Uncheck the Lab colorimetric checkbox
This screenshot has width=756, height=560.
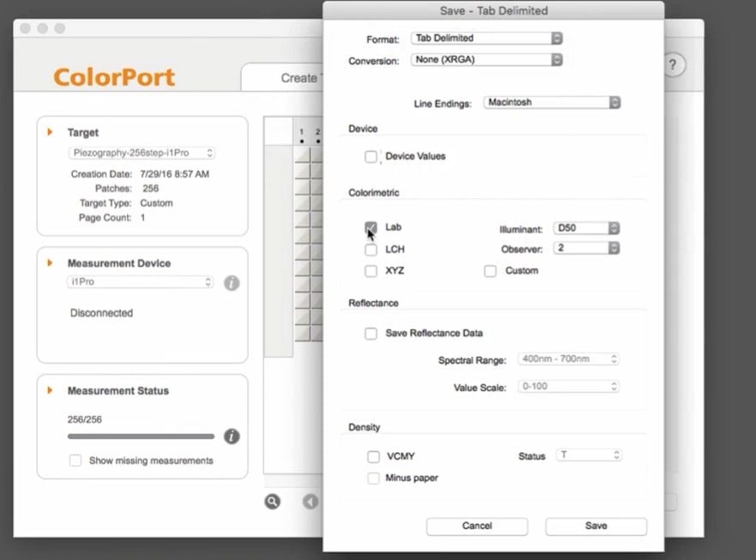(x=371, y=228)
